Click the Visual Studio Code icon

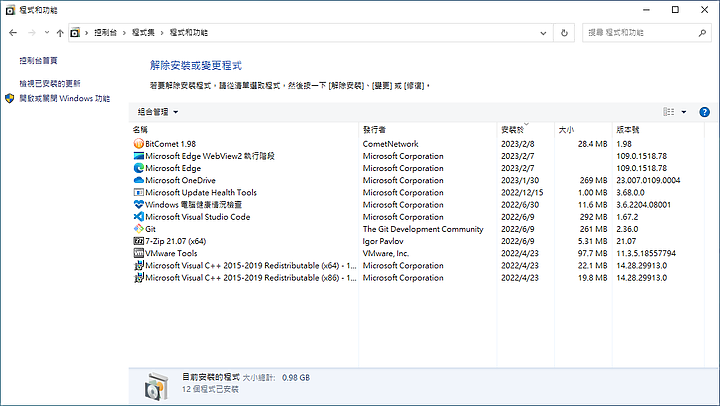point(139,217)
